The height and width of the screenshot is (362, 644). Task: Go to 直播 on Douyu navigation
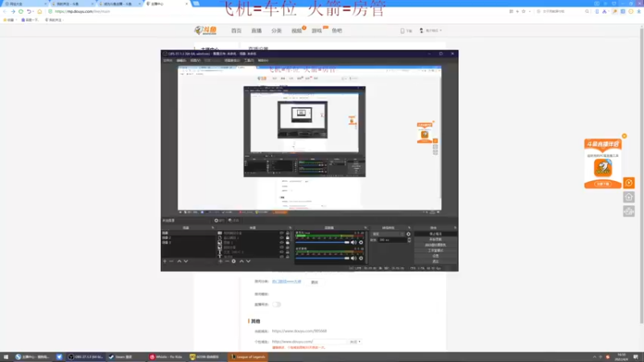[256, 31]
